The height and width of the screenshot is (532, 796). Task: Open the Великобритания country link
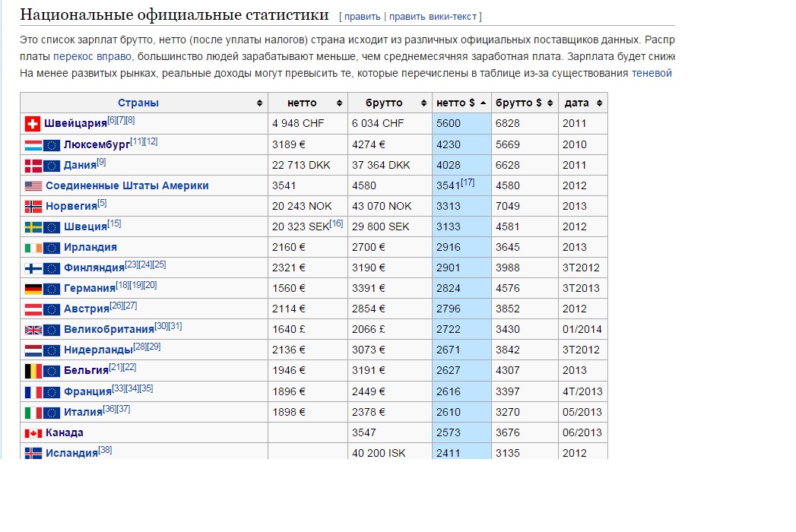pyautogui.click(x=109, y=329)
